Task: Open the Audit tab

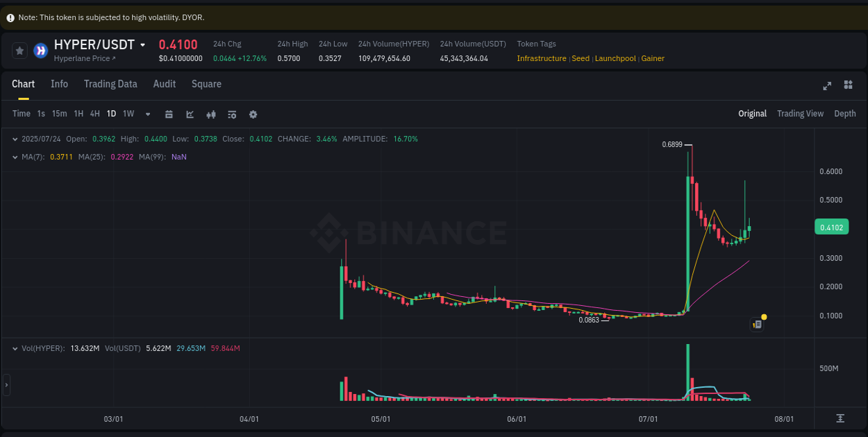Action: 164,83
